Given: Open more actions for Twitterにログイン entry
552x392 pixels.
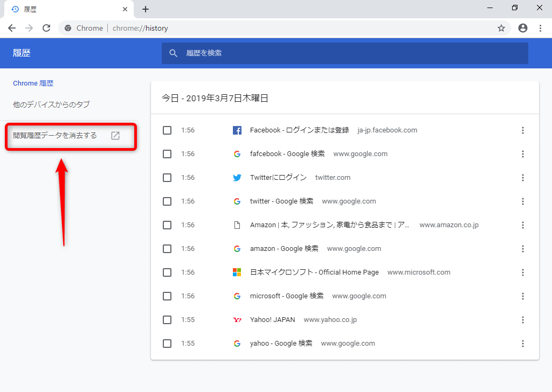Looking at the screenshot, I should [522, 178].
